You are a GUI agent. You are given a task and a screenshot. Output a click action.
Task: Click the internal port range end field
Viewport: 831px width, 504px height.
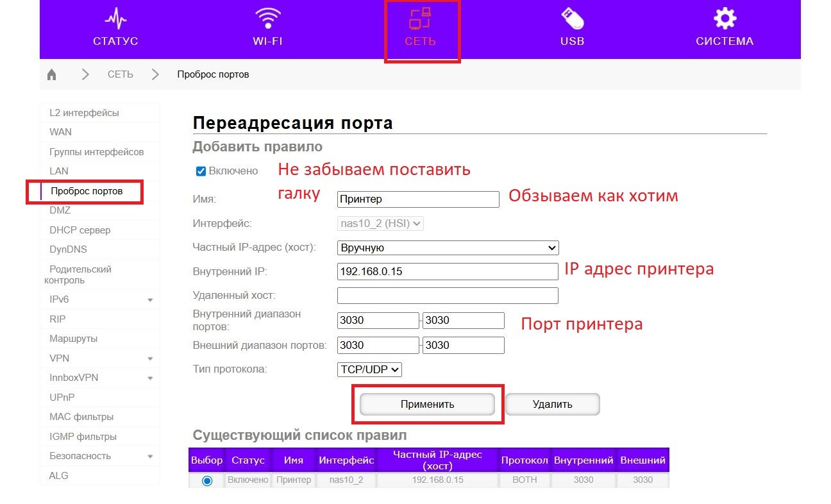(464, 321)
